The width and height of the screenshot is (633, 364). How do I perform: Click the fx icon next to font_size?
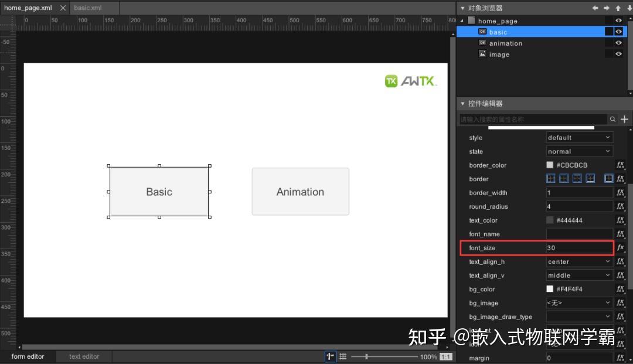coord(620,247)
